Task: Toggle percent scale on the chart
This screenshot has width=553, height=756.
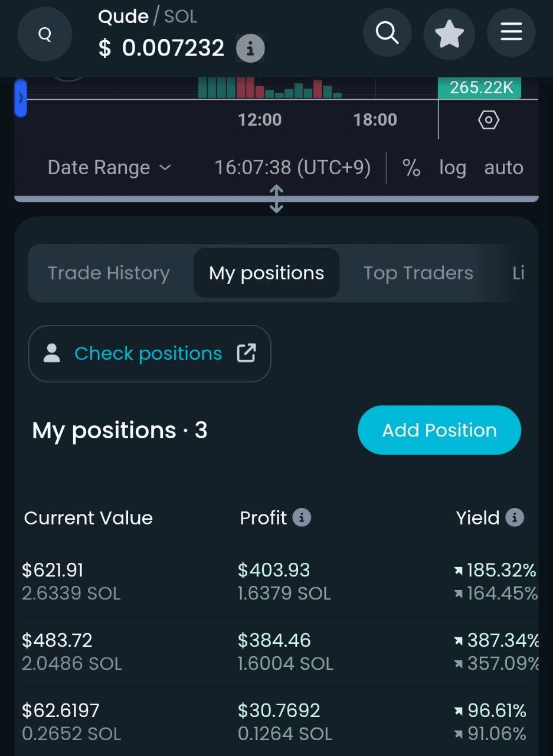Action: click(x=411, y=168)
